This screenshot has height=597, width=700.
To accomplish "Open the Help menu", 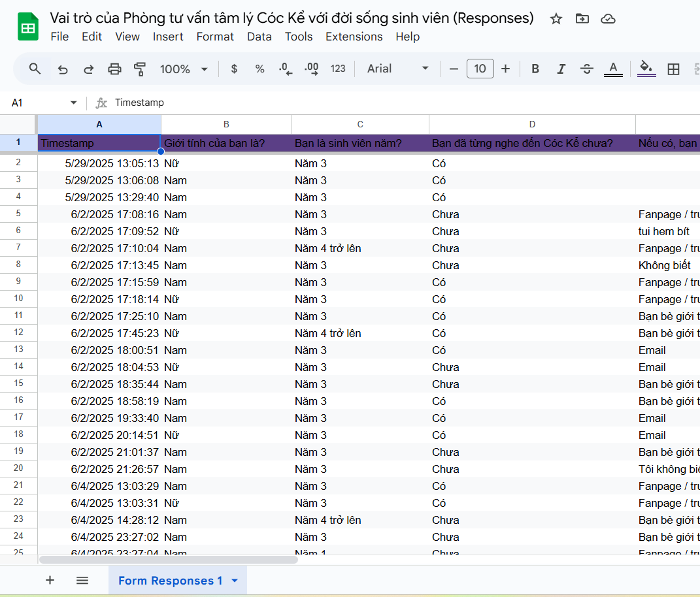I will click(x=408, y=37).
